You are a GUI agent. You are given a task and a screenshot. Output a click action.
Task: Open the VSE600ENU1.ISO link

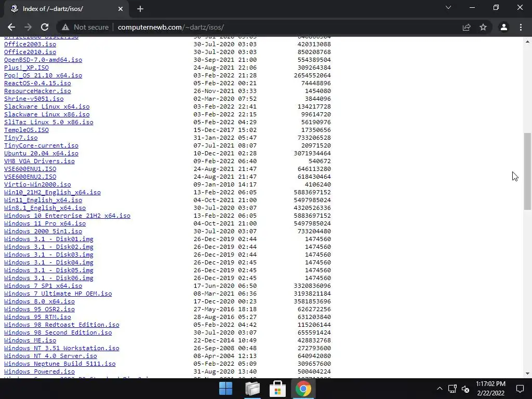(30, 169)
